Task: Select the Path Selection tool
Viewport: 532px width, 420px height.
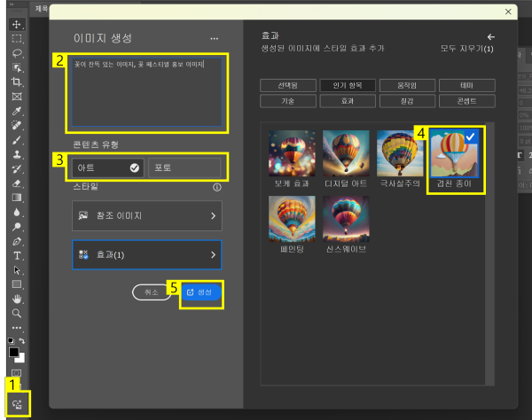Action: (x=16, y=270)
